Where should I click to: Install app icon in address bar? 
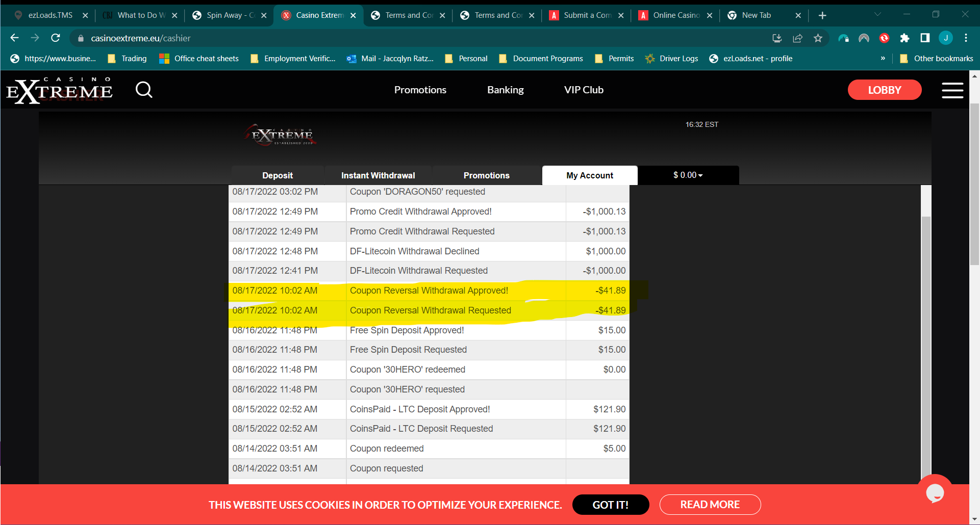tap(777, 38)
